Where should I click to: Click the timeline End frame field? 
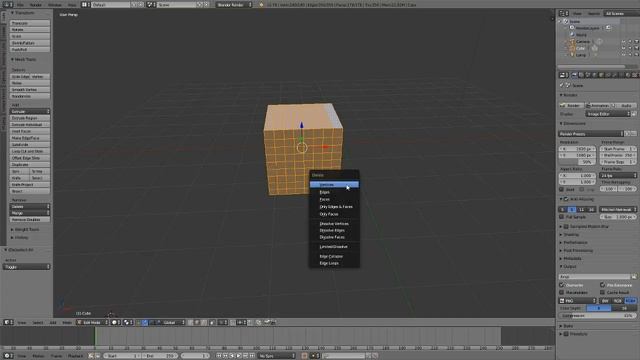point(160,356)
